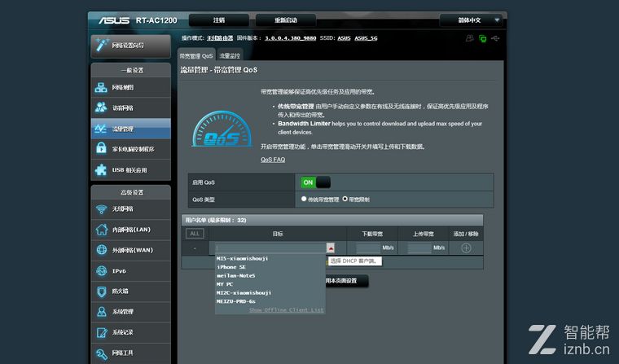The height and width of the screenshot is (364, 619).
Task: Click the 上传带宽 upload Mb/s input field
Action: (x=419, y=248)
